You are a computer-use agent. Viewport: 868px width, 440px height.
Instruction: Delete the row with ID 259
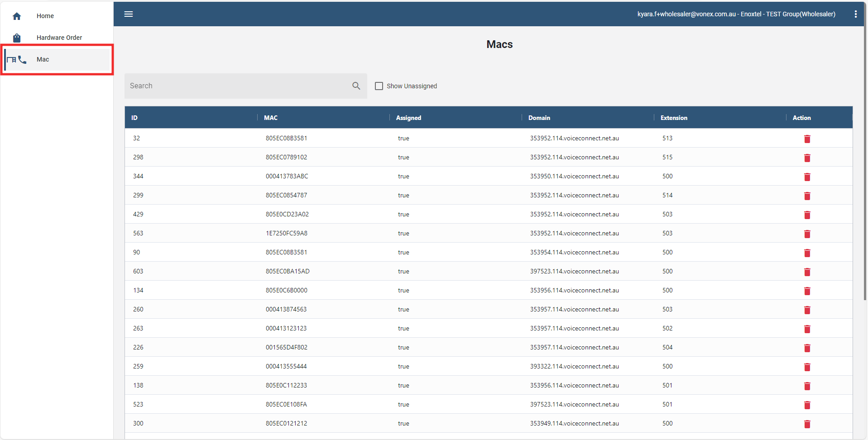click(x=807, y=367)
